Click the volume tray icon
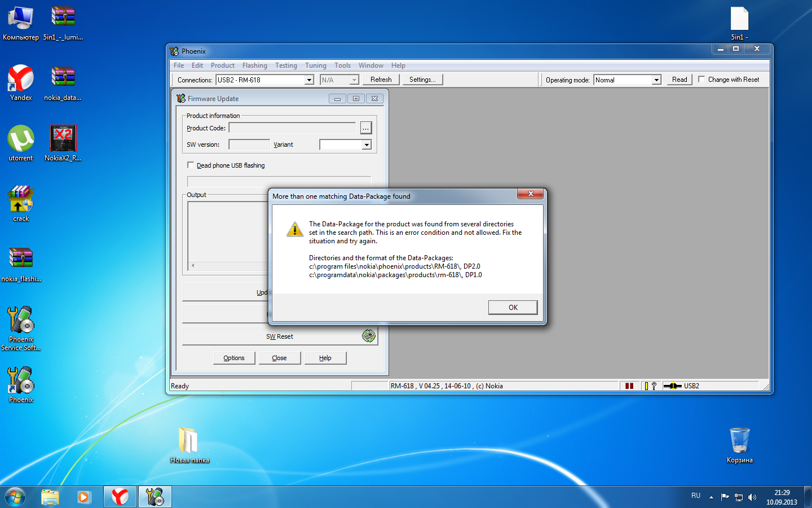The width and height of the screenshot is (812, 508). click(752, 497)
